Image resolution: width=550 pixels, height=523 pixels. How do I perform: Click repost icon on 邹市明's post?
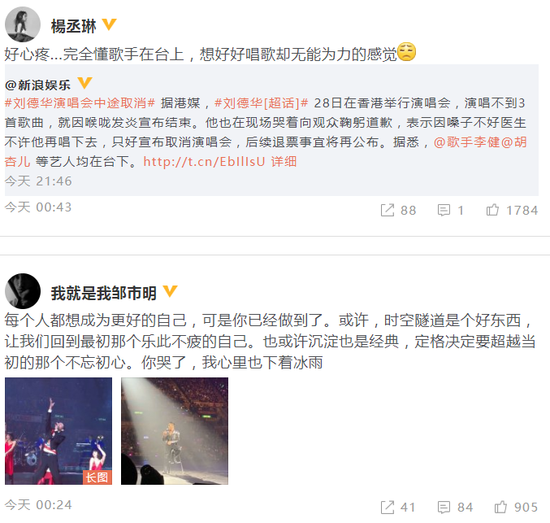(387, 507)
